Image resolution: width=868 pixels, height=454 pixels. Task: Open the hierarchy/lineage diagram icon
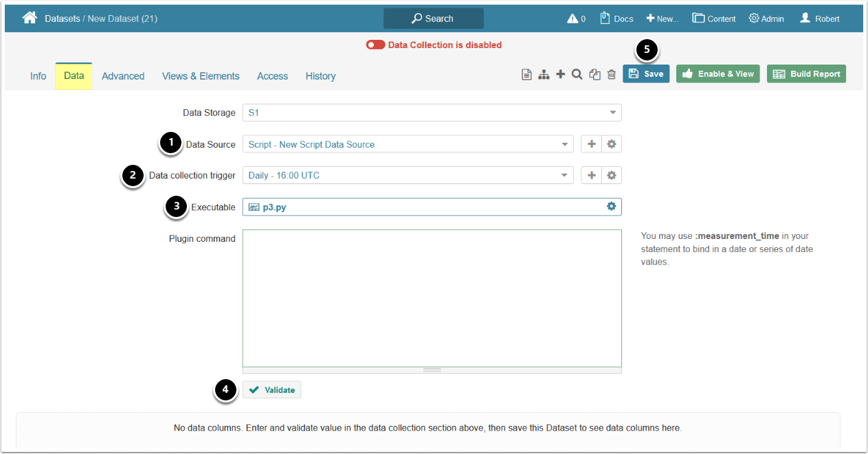[544, 74]
